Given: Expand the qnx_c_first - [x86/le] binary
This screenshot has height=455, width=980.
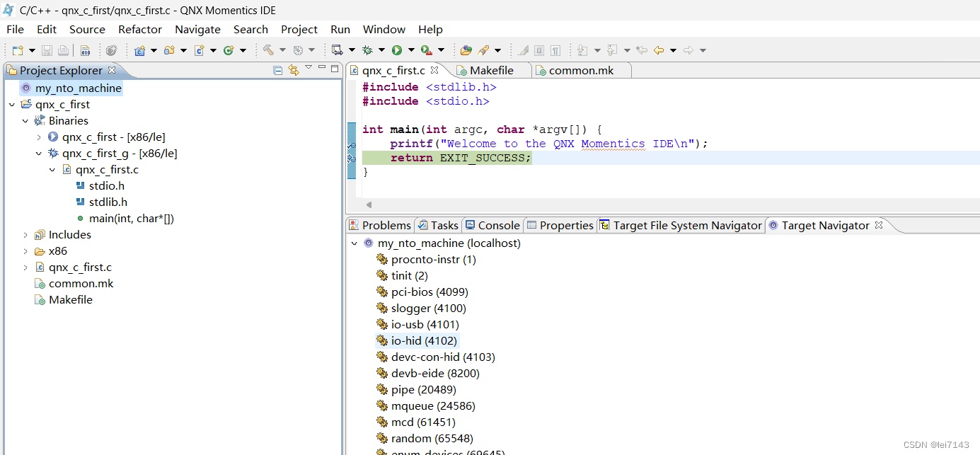Looking at the screenshot, I should point(39,137).
